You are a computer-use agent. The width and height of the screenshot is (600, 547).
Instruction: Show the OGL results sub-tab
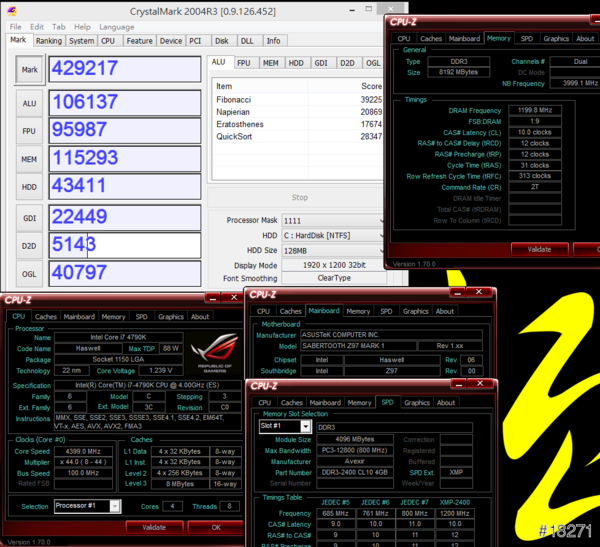373,63
